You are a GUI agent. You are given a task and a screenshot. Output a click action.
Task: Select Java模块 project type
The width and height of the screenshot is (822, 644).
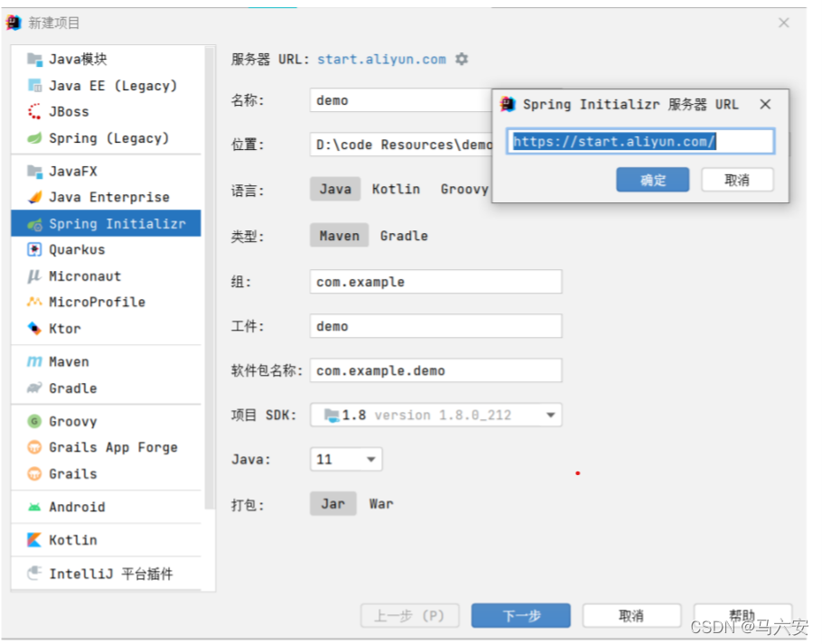pyautogui.click(x=106, y=60)
